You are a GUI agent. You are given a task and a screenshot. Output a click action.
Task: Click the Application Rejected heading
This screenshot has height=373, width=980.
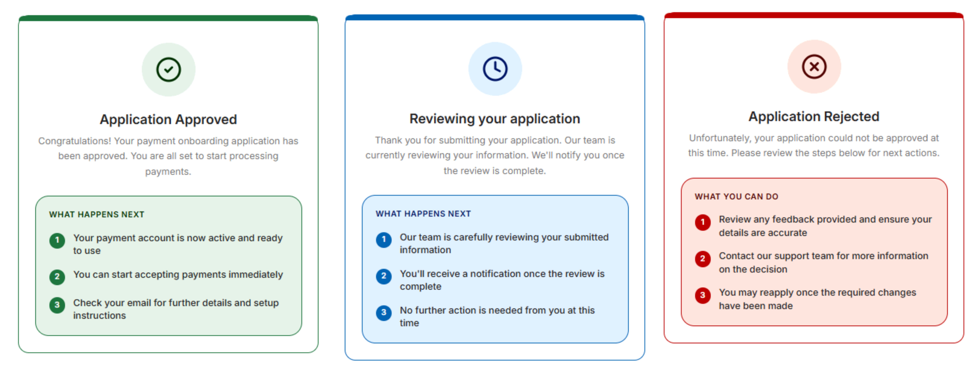[814, 116]
